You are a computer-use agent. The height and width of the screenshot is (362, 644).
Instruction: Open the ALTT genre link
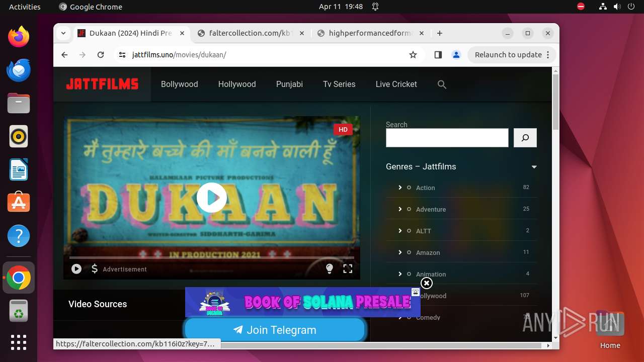[x=423, y=231]
